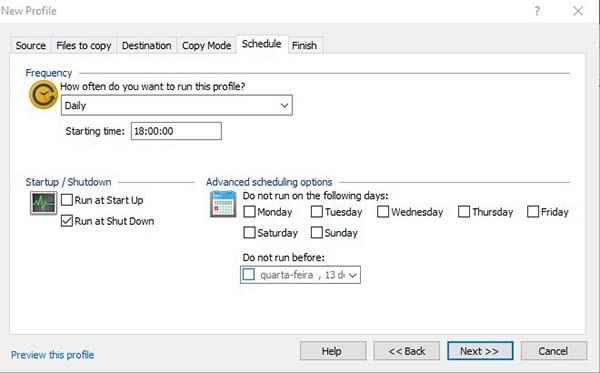The image size is (600, 373).
Task: Uncheck Run at Shut Down
Action: pos(67,221)
